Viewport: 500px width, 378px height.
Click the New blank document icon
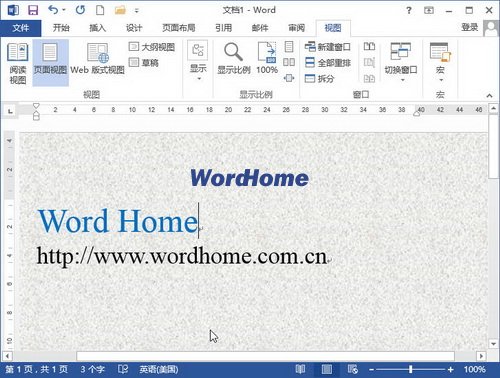pyautogui.click(x=100, y=10)
